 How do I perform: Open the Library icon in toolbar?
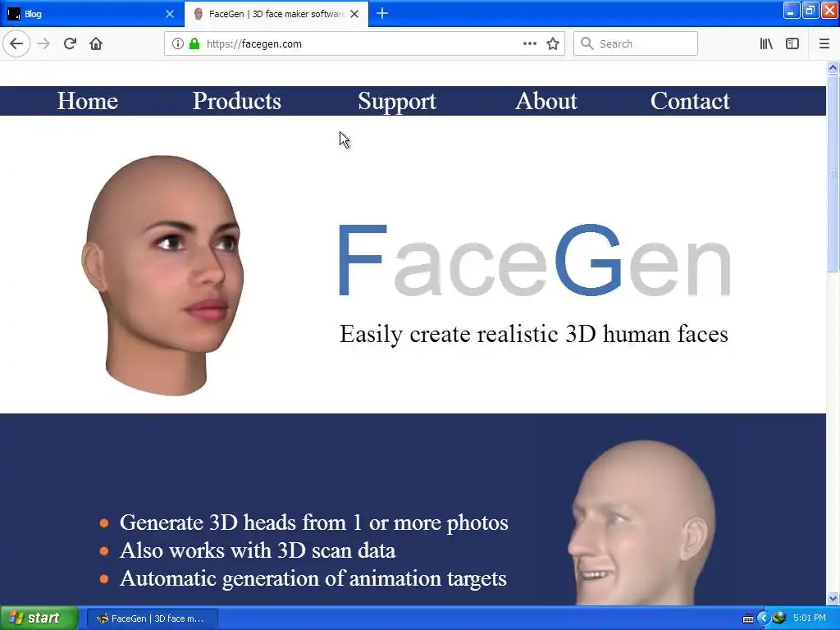coord(766,44)
